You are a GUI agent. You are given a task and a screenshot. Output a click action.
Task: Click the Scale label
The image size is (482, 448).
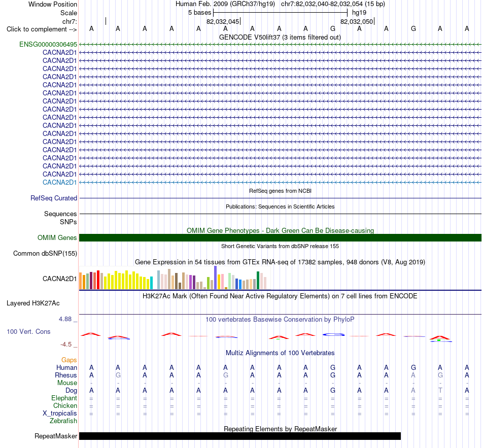[x=68, y=13]
